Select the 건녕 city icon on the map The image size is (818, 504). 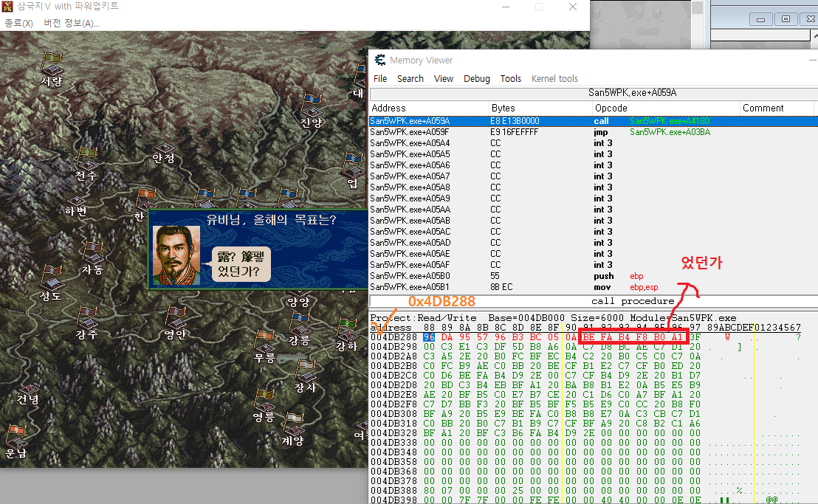pyautogui.click(x=28, y=390)
